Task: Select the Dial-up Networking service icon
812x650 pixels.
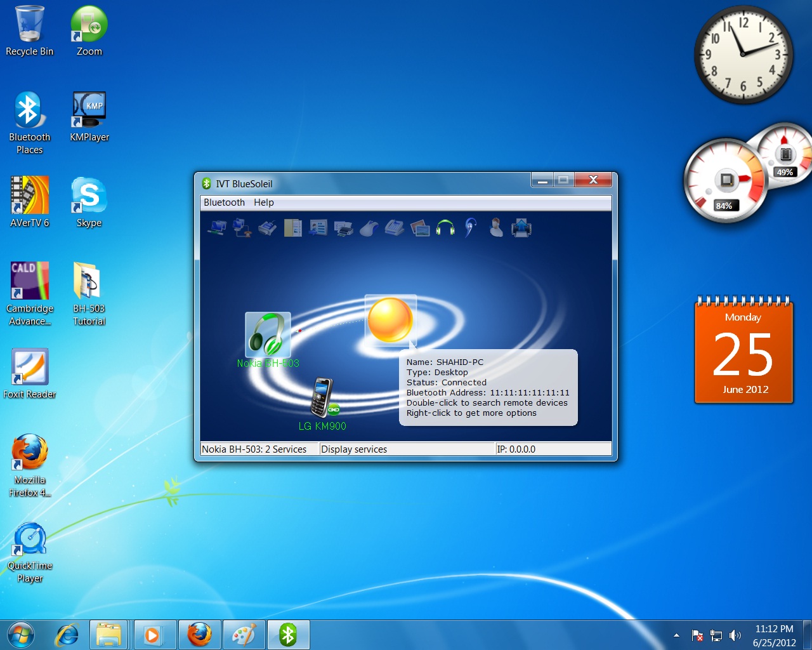Action: [242, 227]
